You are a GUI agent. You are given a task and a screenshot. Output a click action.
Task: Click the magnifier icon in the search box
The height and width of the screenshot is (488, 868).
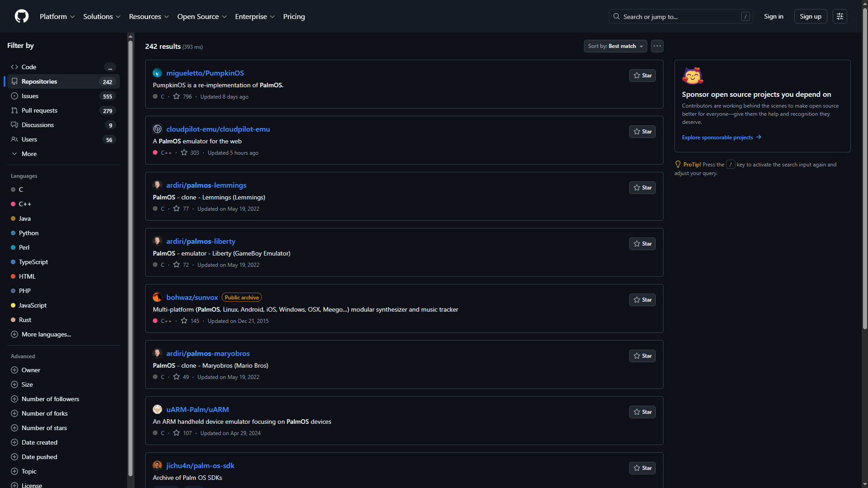[617, 16]
